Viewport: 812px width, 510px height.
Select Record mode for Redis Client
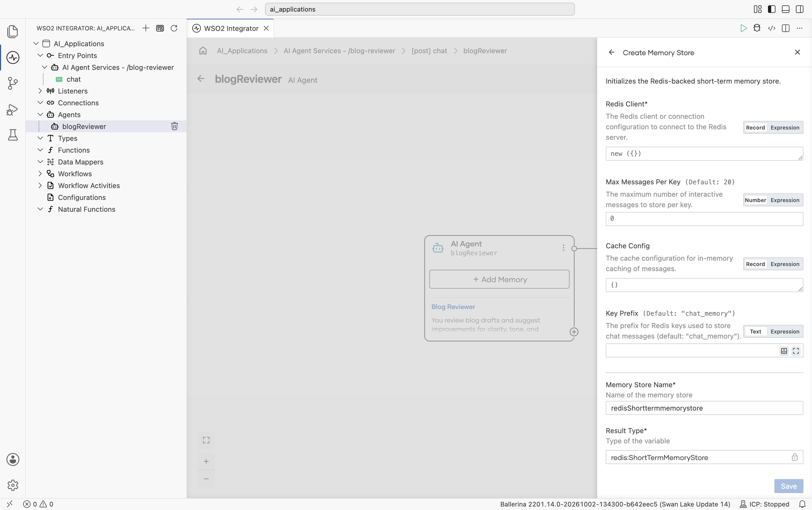click(755, 127)
